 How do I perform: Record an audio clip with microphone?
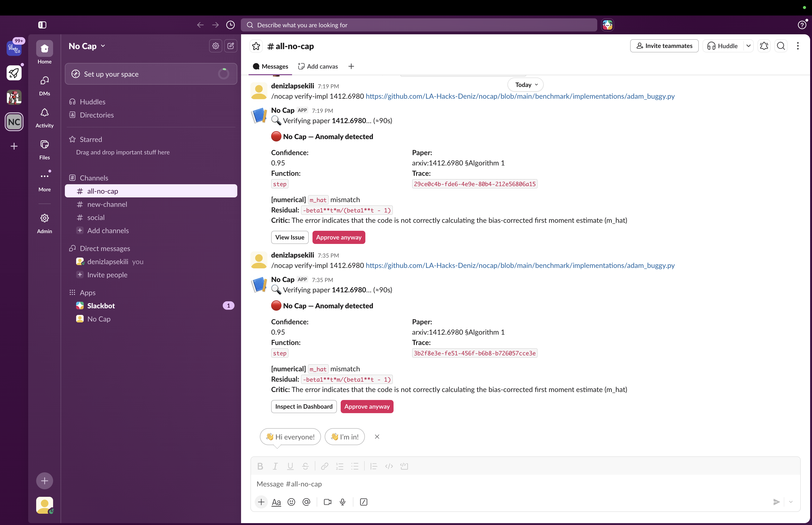point(343,502)
